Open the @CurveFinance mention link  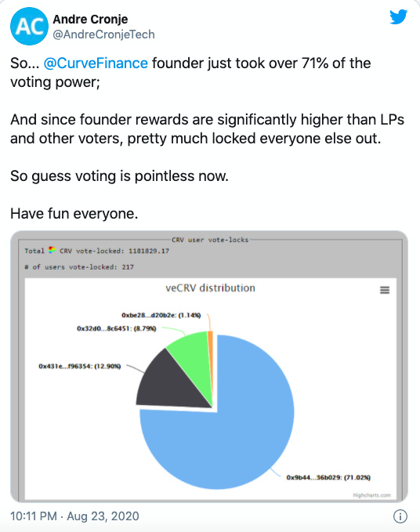point(96,63)
